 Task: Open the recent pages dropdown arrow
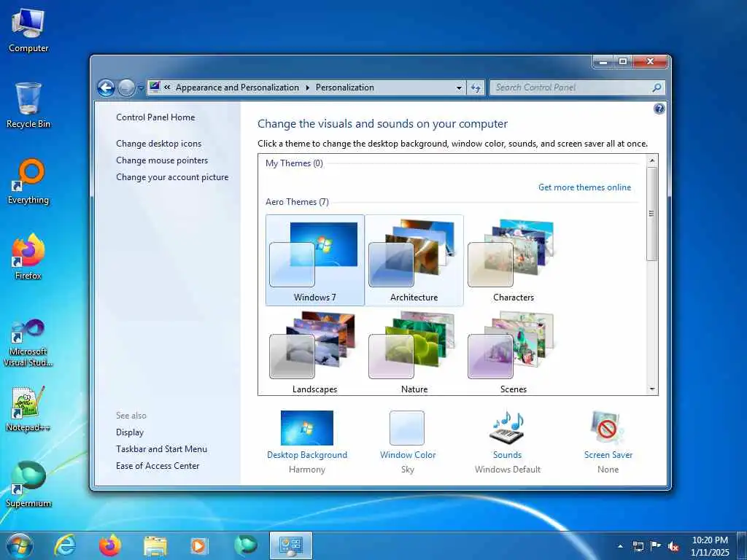point(141,88)
